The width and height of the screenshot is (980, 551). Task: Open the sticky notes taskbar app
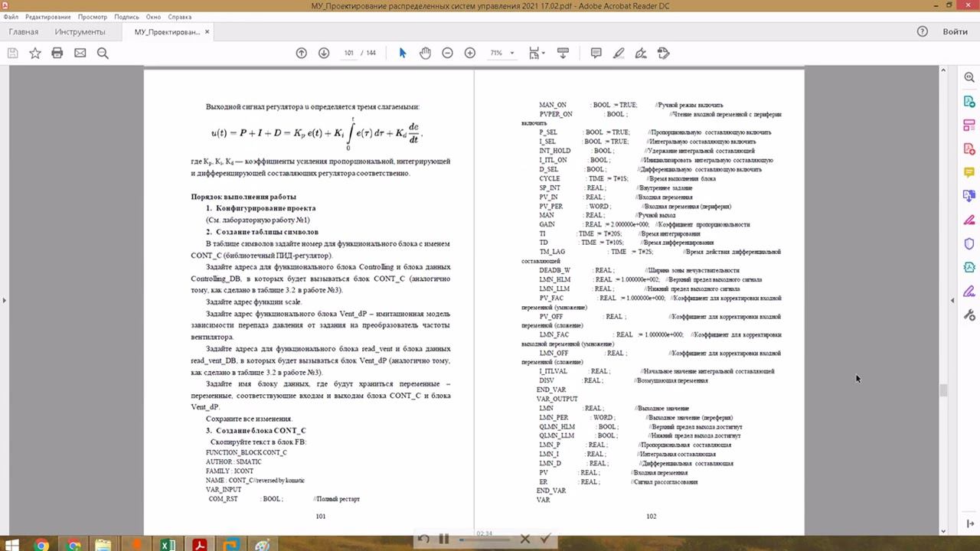click(103, 545)
